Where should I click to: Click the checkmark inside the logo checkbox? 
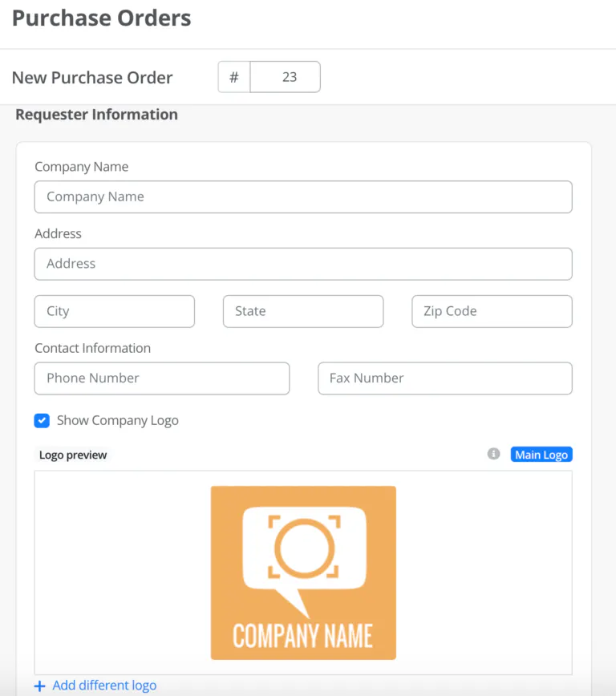(x=41, y=420)
